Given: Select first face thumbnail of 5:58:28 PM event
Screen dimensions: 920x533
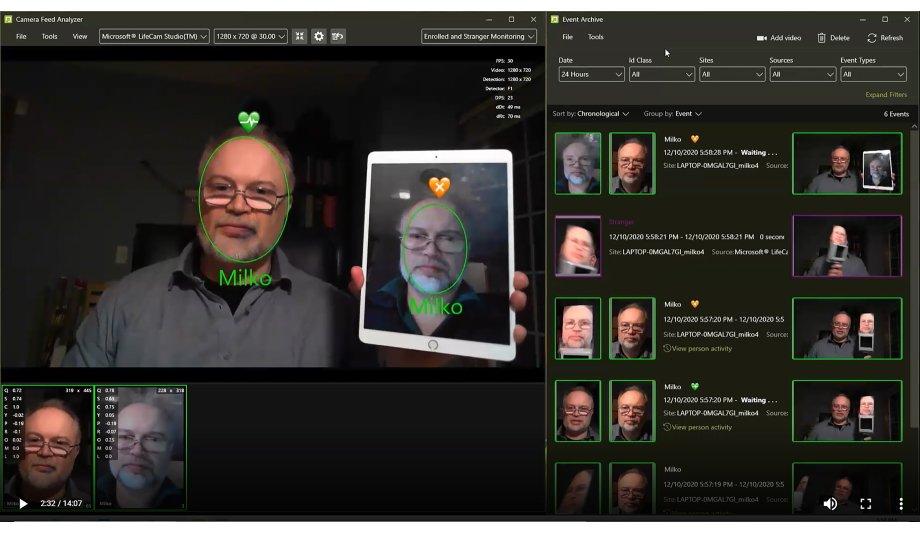Looking at the screenshot, I should click(x=578, y=163).
